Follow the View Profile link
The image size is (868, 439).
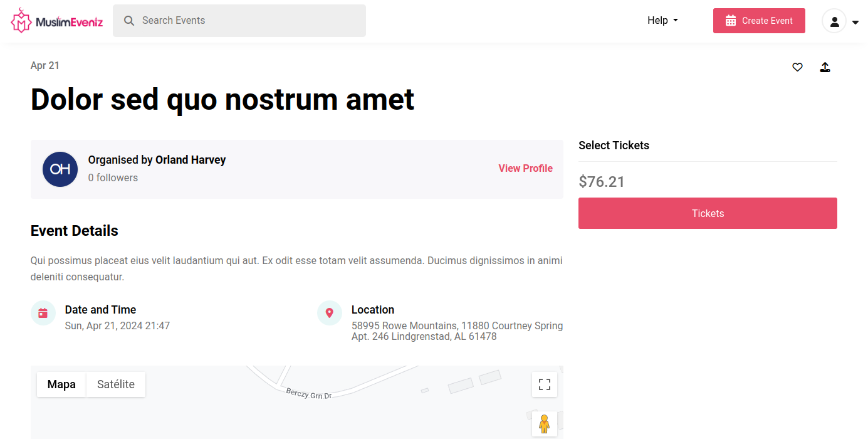click(525, 168)
